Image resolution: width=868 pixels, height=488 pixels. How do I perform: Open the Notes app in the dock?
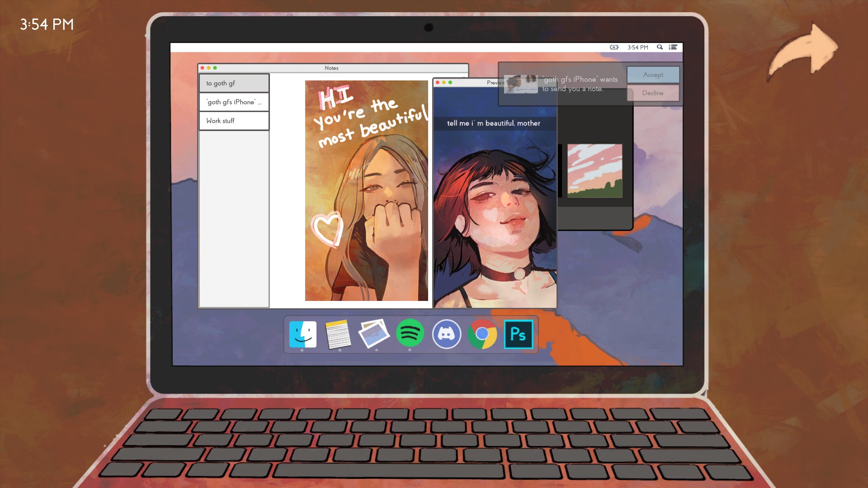[338, 334]
